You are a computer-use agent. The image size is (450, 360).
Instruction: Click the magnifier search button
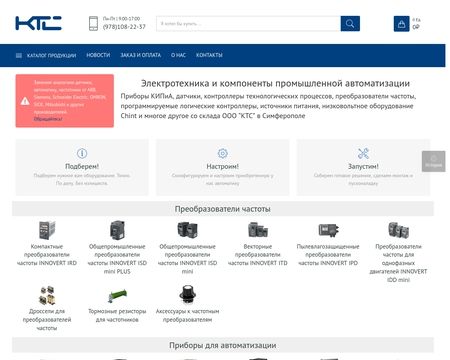(x=350, y=24)
